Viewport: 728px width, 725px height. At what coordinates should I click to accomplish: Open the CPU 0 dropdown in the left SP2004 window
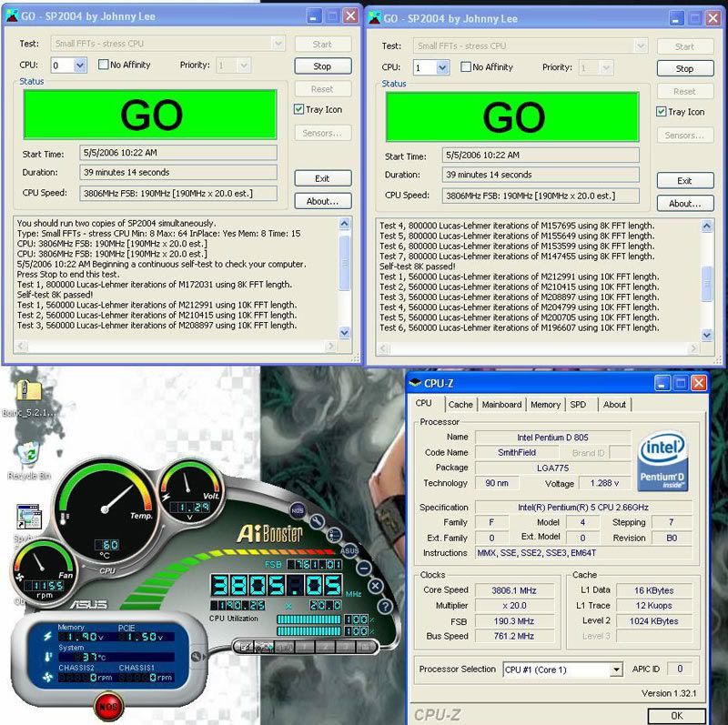(80, 65)
